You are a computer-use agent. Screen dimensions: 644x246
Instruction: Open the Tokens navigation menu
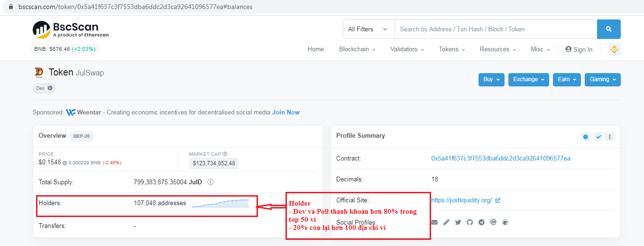click(451, 49)
